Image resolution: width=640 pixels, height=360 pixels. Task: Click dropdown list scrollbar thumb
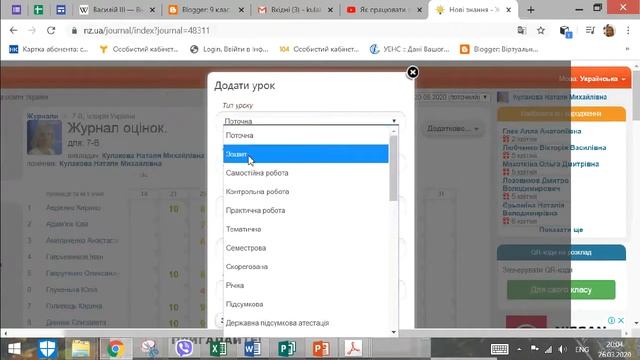coord(393,168)
